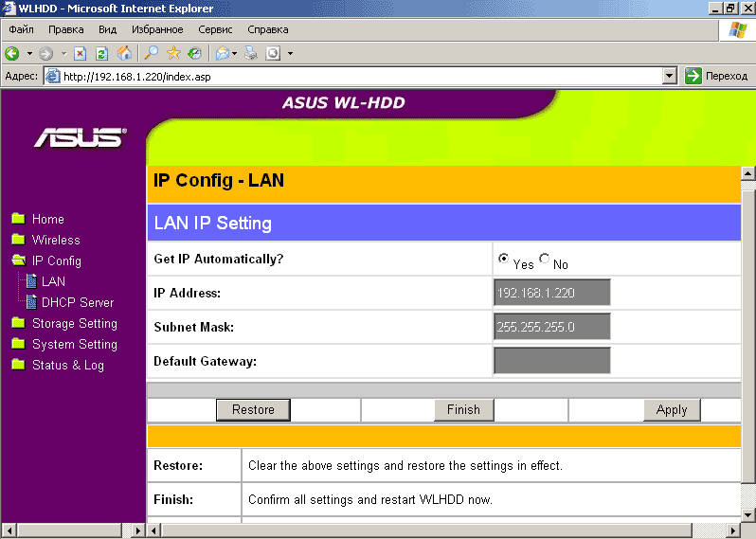
Task: Expand the System Setting folder icon
Action: click(x=18, y=344)
